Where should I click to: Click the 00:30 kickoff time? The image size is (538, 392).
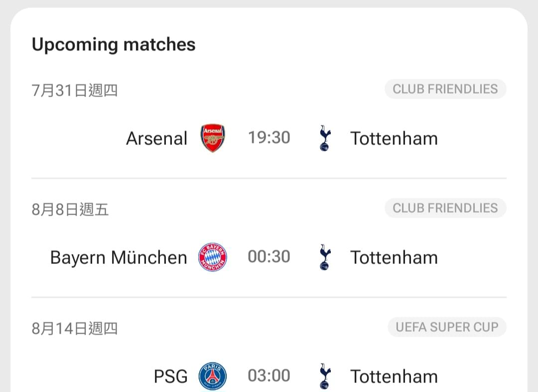coord(269,257)
